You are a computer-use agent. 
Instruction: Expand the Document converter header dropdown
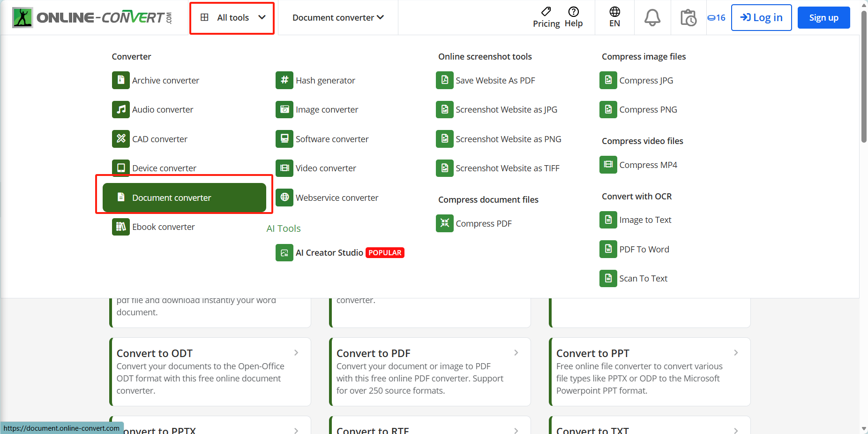point(338,18)
